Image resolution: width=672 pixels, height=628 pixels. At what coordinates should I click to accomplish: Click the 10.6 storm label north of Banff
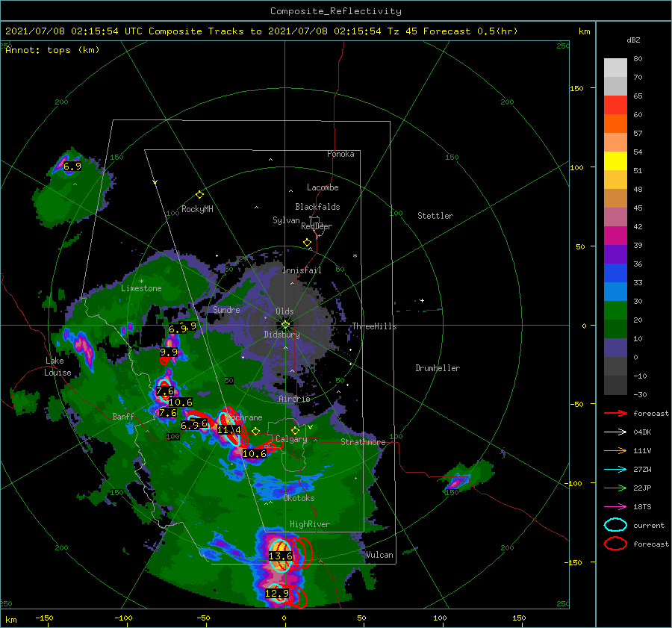tap(181, 402)
